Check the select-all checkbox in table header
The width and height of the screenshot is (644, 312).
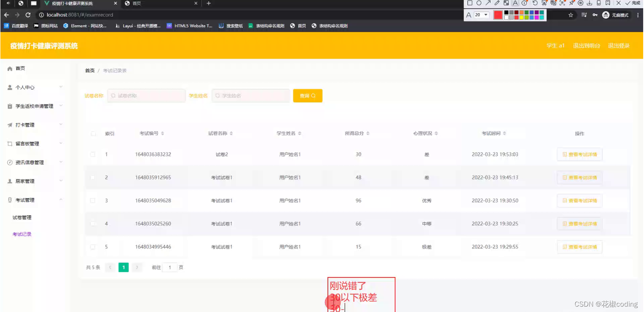point(93,133)
